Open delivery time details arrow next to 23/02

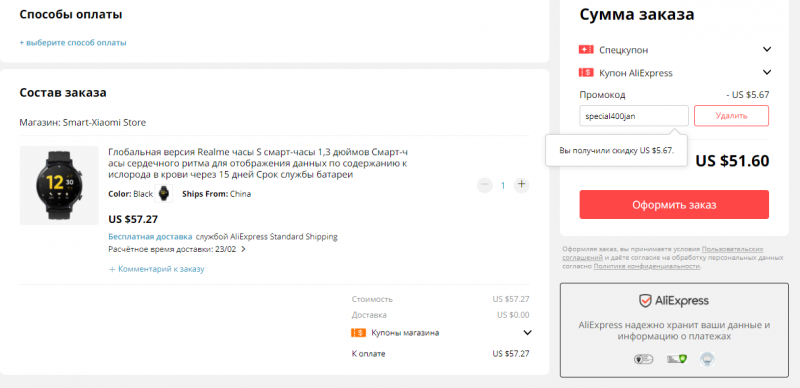coord(243,250)
